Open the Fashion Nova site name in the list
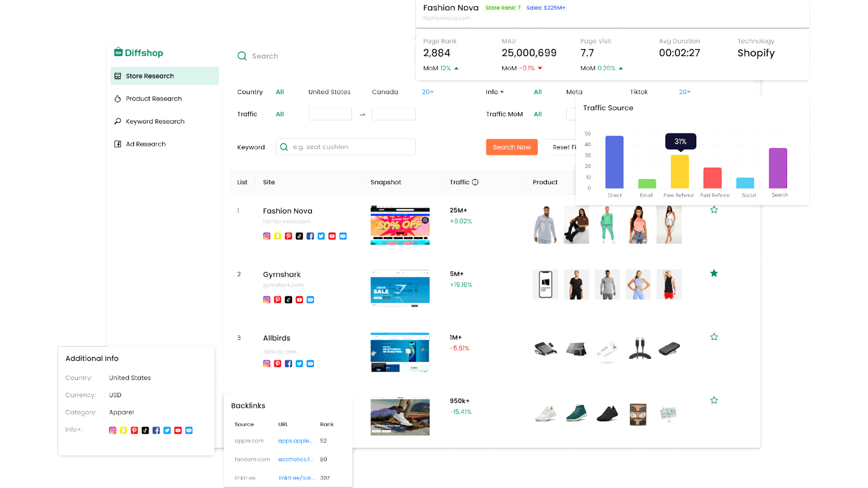Viewport: 868px width, 488px height. (x=288, y=211)
